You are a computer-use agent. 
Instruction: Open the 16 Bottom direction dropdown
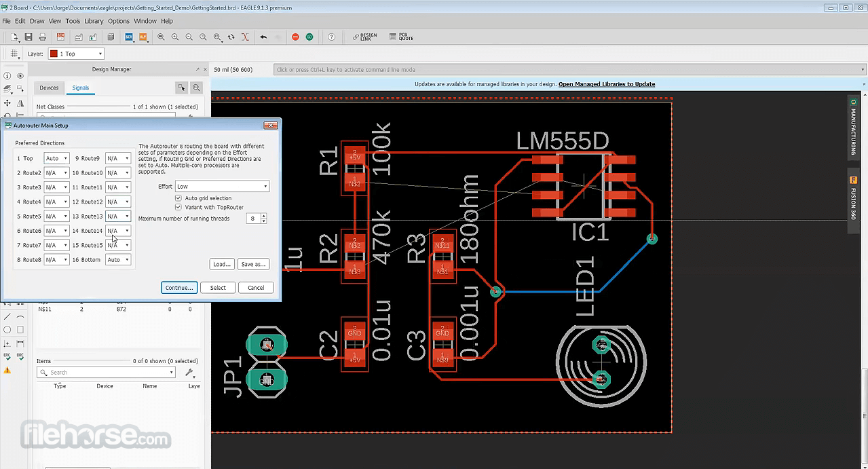coord(118,260)
